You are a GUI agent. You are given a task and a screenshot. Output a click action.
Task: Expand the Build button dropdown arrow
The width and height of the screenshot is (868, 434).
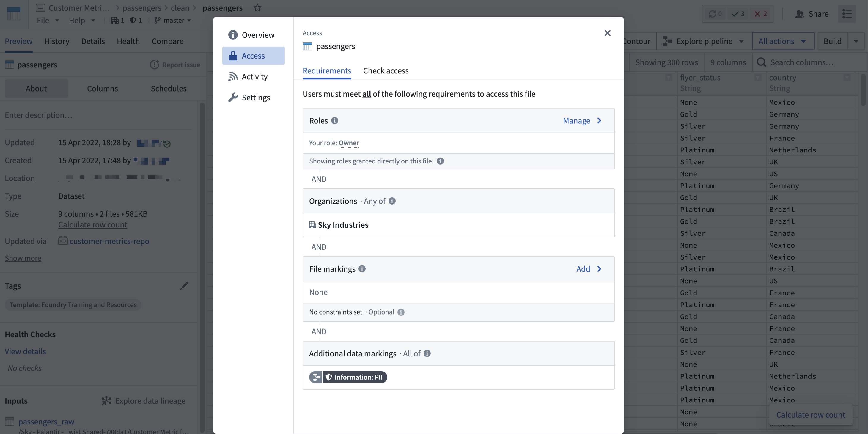coord(856,41)
